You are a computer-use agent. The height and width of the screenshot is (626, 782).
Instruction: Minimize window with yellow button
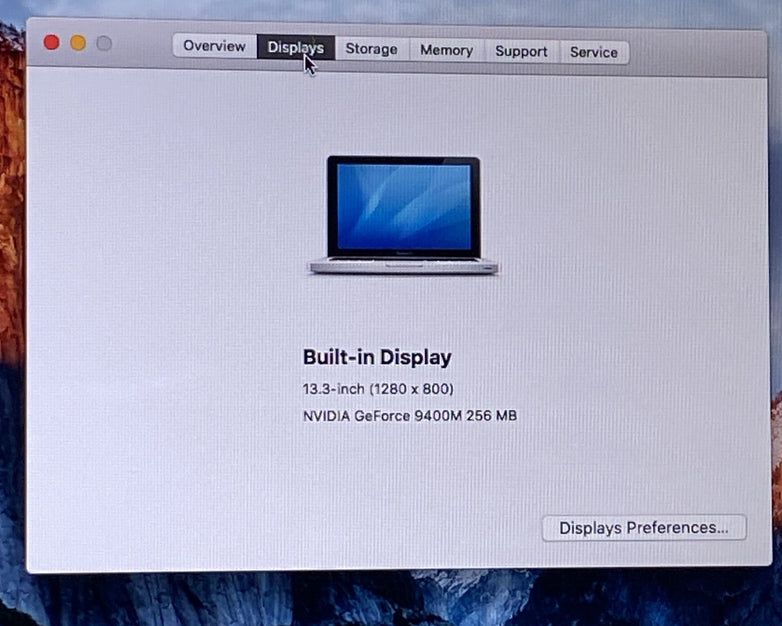[78, 43]
